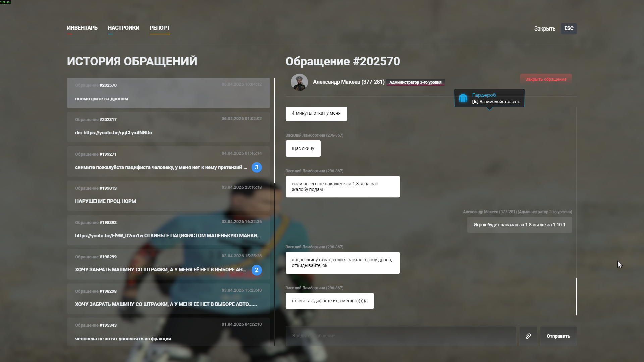Viewport: 644px width, 362px height.
Task: Focus the message input field
Action: coord(400,336)
